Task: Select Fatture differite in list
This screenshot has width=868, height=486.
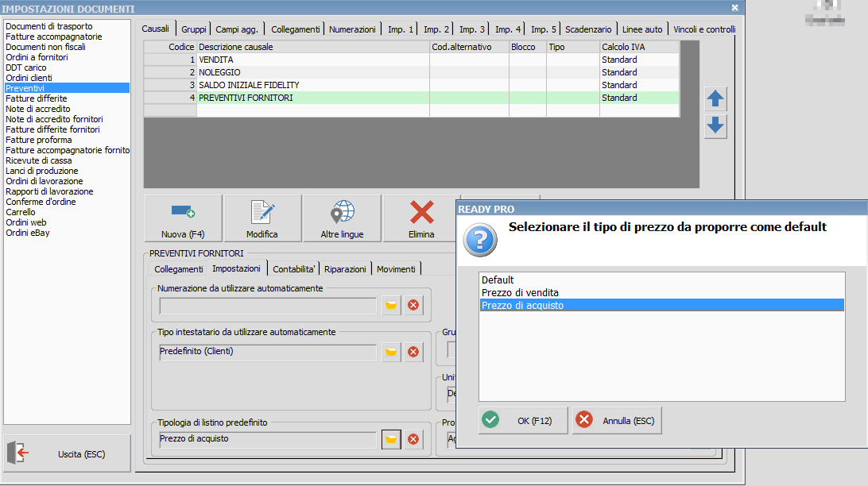Action: click(67, 98)
